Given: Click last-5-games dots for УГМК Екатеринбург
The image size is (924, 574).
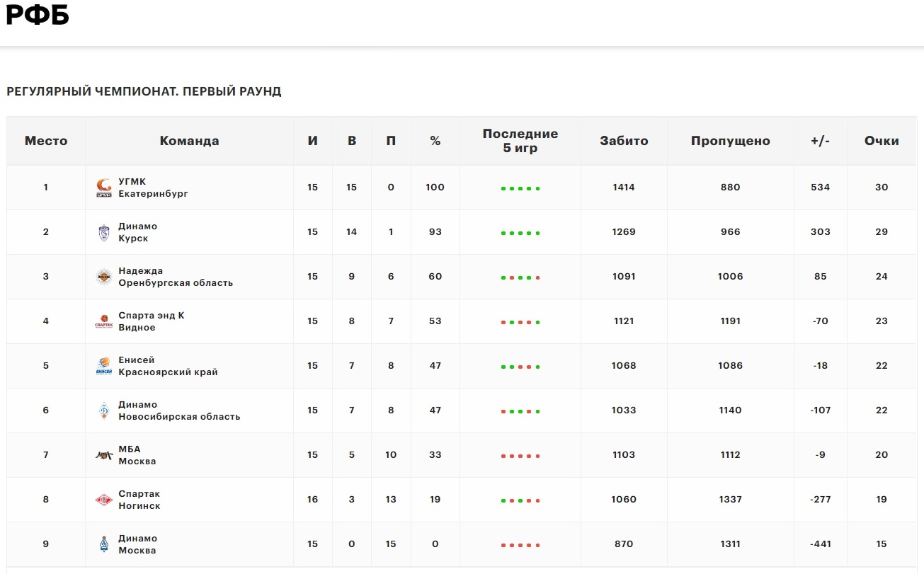Looking at the screenshot, I should (520, 189).
